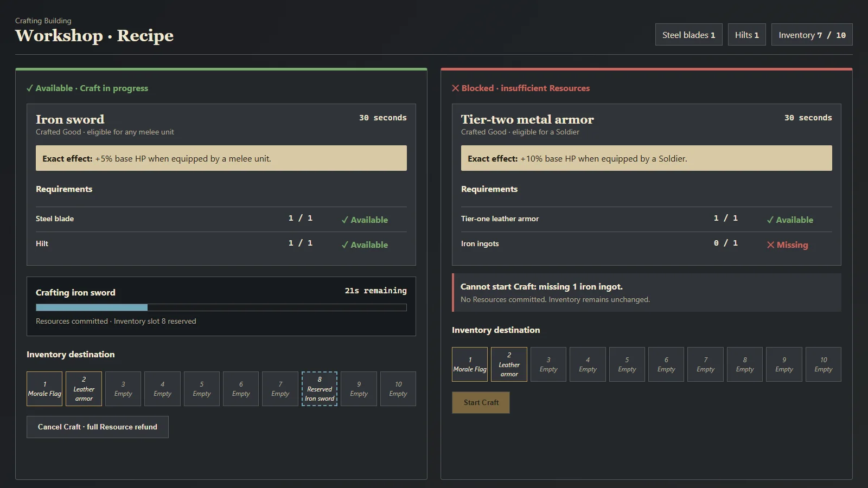868x488 pixels.
Task: Select empty slot 8 in metal armor panel
Action: 745,364
